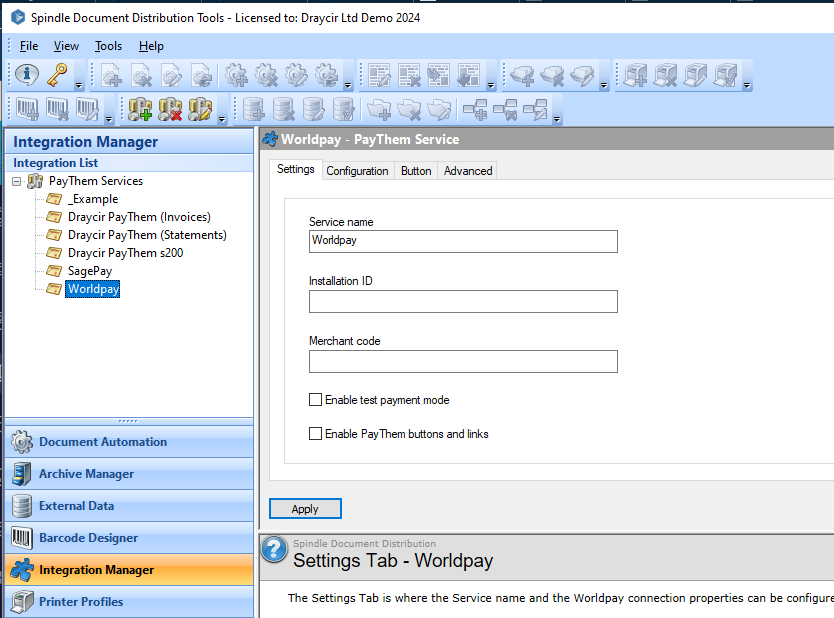Click the edit document page icon

pyautogui.click(x=171, y=76)
